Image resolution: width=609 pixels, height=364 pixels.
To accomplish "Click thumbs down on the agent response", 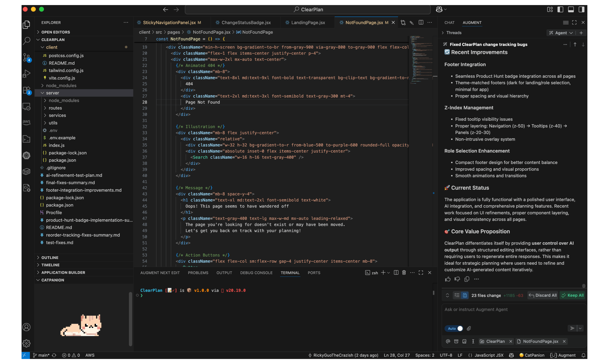I will [457, 279].
